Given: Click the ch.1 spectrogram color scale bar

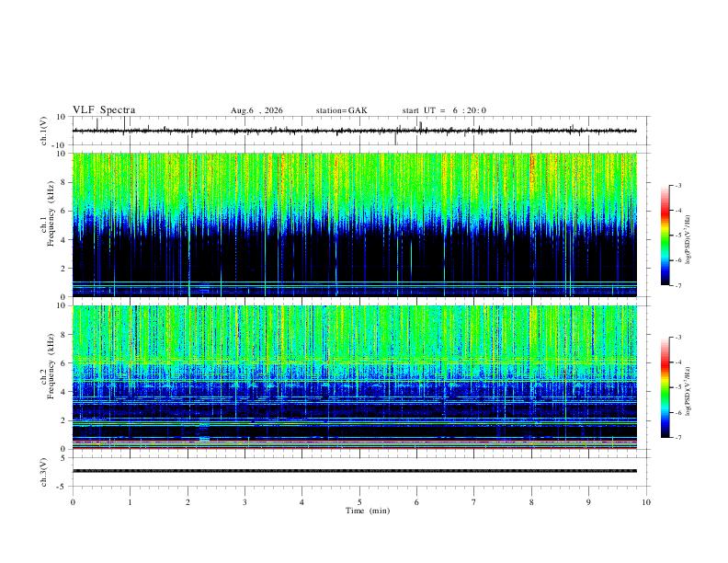Looking at the screenshot, I should (x=665, y=236).
